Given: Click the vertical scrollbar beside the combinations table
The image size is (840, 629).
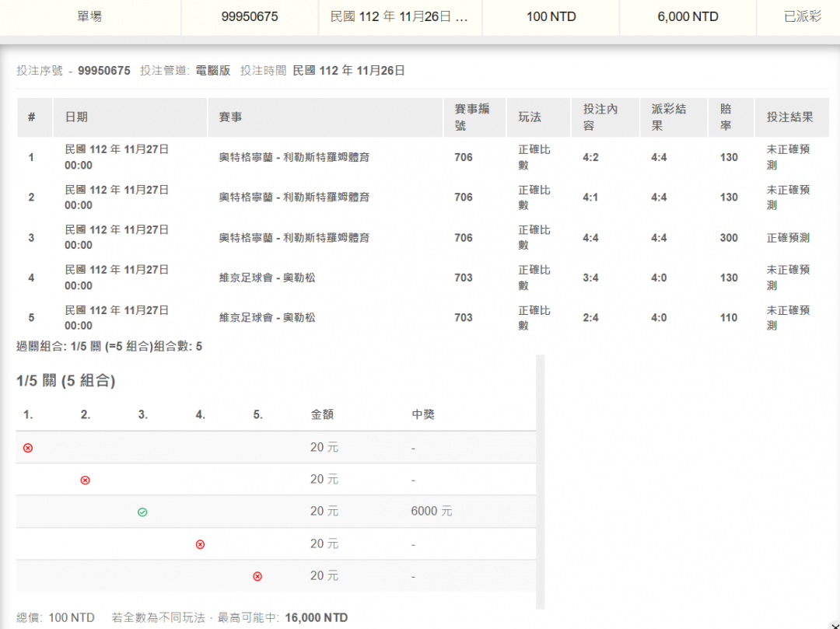Looking at the screenshot, I should (541, 482).
